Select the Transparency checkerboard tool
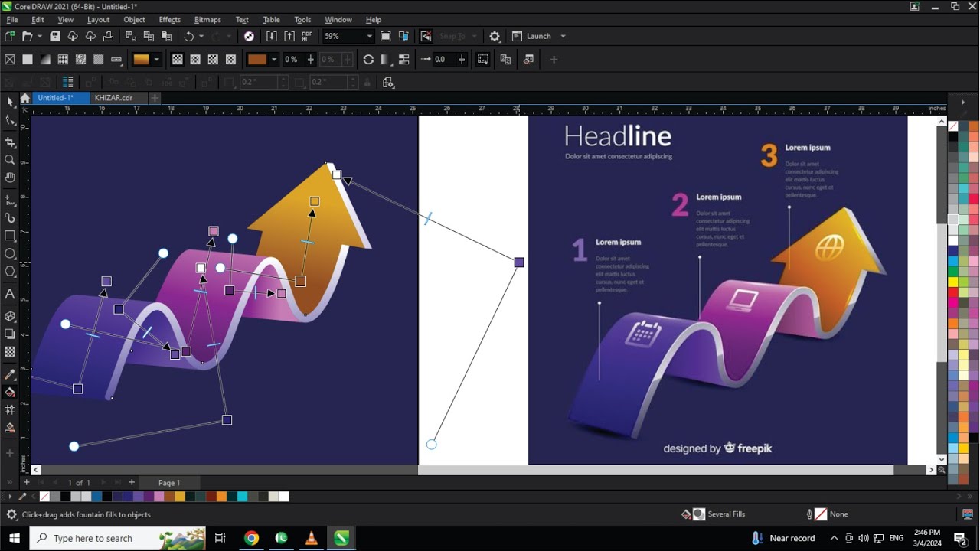 point(10,352)
